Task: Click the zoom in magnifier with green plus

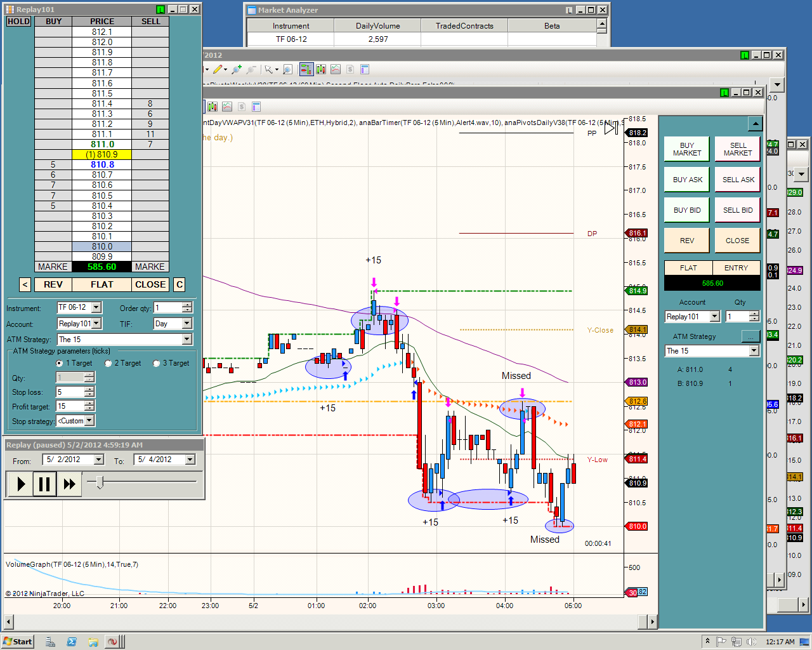Action: pos(237,69)
